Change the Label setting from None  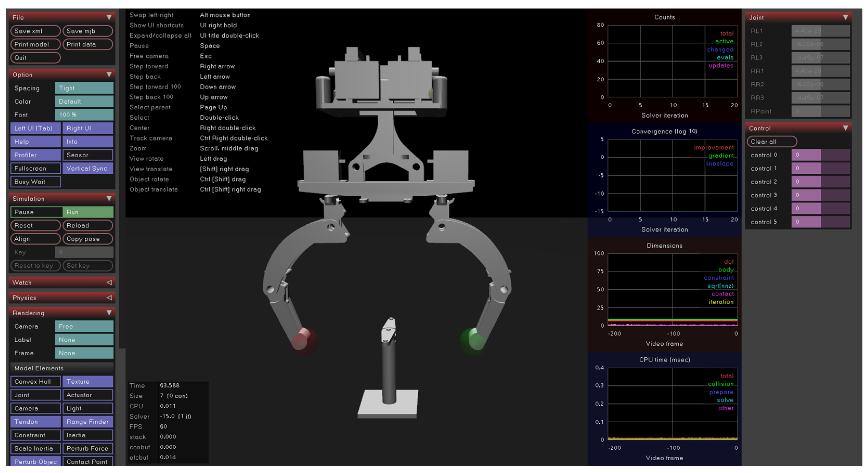point(84,340)
